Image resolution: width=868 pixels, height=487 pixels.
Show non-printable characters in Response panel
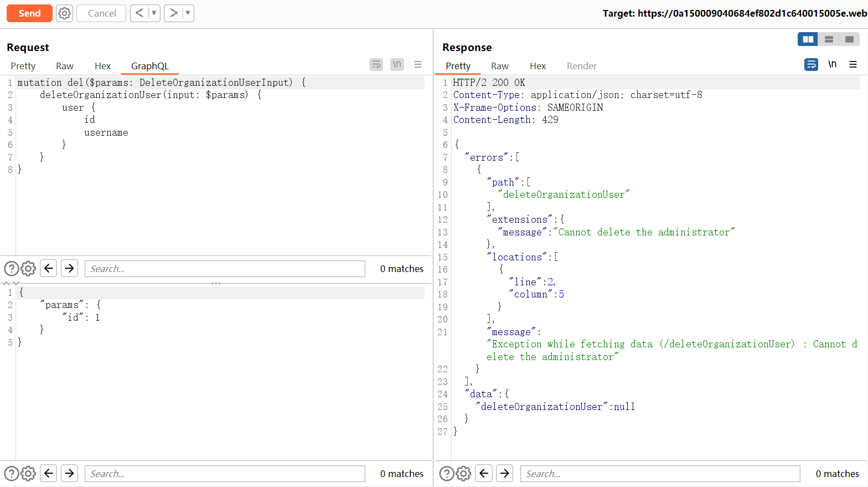tap(832, 65)
